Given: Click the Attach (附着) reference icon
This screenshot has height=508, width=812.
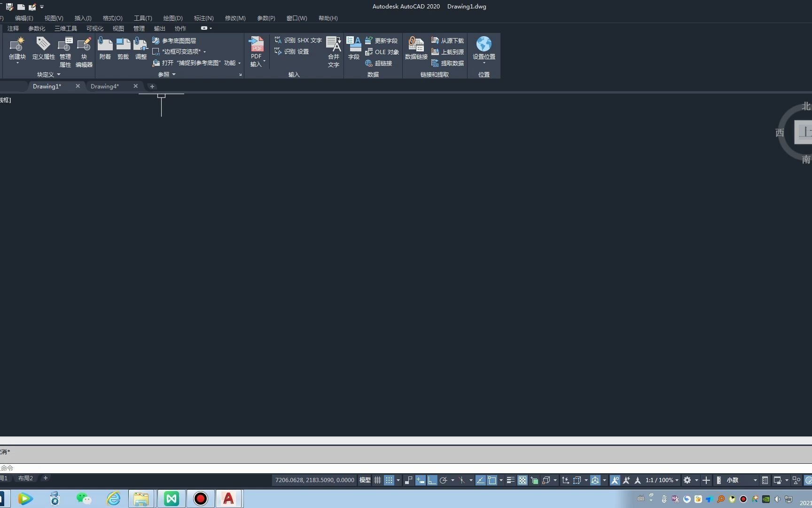Looking at the screenshot, I should 105,48.
